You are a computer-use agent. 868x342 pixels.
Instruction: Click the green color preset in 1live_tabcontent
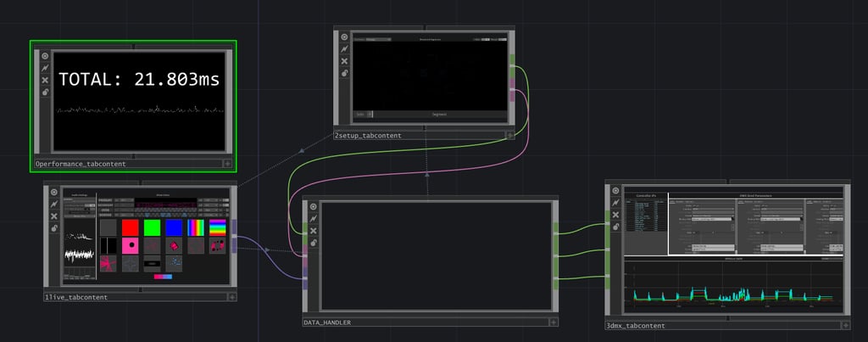tap(153, 227)
